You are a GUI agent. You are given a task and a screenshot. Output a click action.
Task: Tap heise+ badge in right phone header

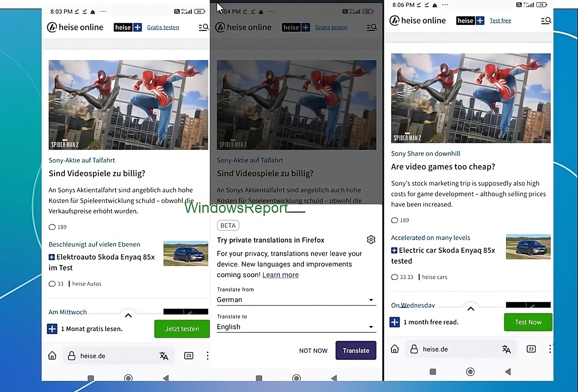[x=470, y=21]
